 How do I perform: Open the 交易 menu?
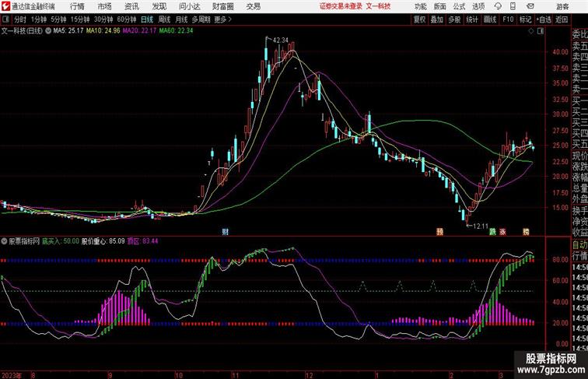253,6
